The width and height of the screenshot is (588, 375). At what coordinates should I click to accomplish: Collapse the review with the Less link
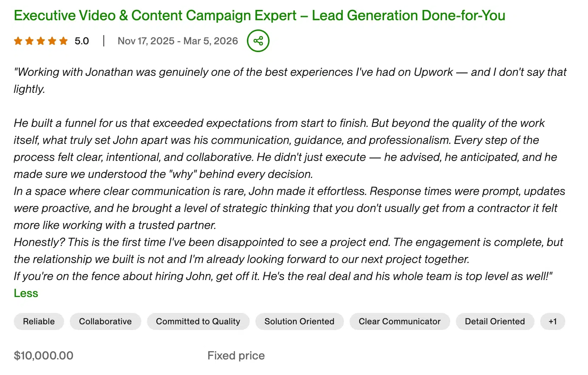(x=26, y=293)
